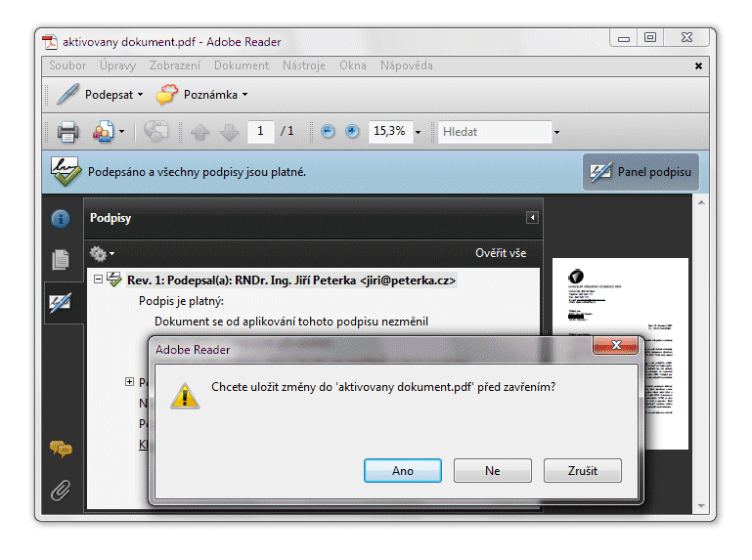Click the Poznámka comment bubble icon

click(x=167, y=95)
